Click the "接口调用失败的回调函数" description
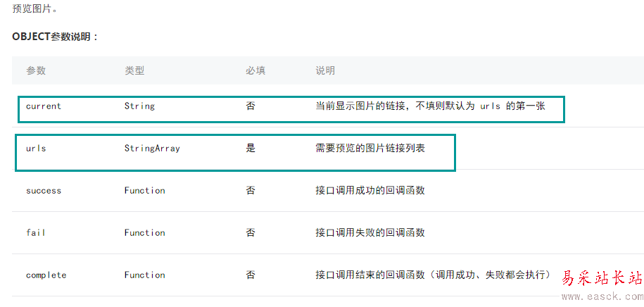Viewport: 644px width, 307px height. [370, 233]
